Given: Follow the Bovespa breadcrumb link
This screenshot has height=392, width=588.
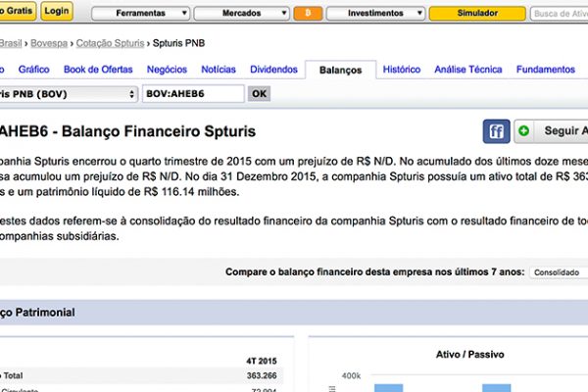Looking at the screenshot, I should click(48, 44).
